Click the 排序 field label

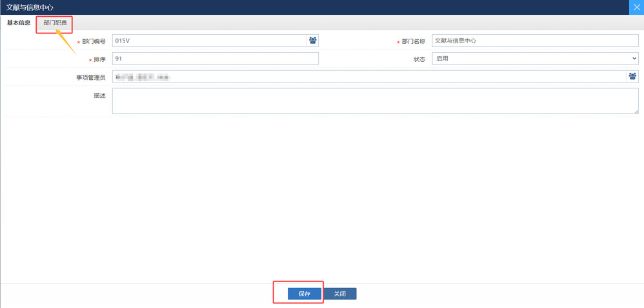(x=99, y=59)
